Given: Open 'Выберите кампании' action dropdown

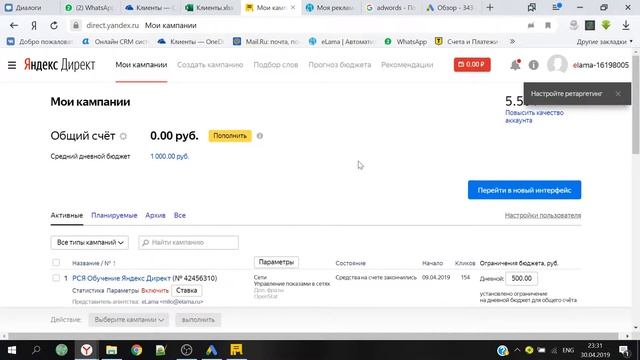Looking at the screenshot, I should point(129,320).
